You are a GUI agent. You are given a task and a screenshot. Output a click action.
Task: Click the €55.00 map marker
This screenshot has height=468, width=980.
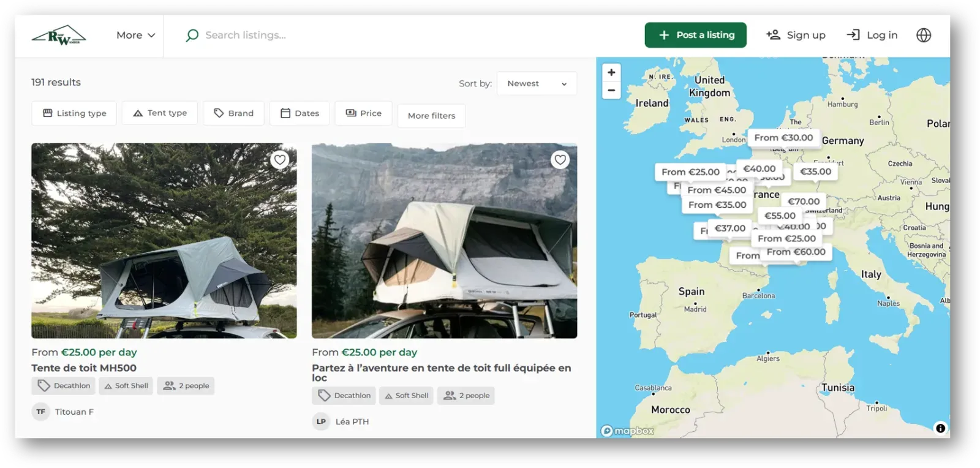pos(780,216)
